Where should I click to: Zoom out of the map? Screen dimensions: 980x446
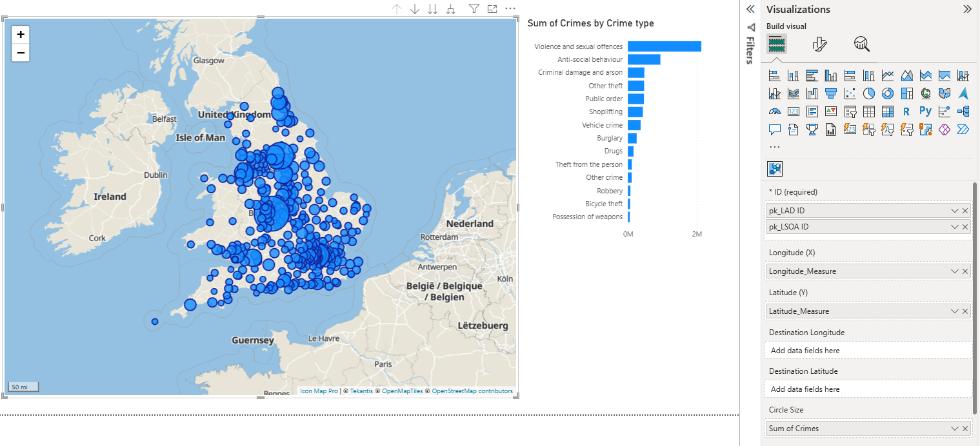click(x=21, y=53)
